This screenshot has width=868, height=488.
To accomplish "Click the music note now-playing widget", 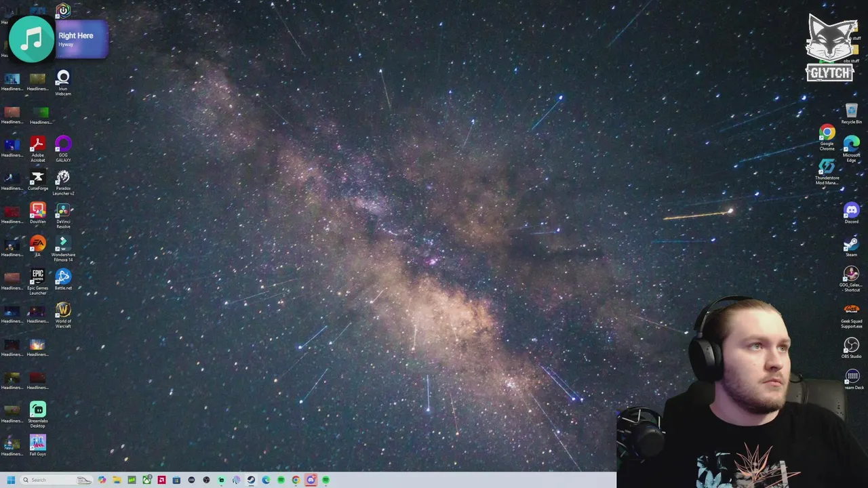I will pos(31,40).
